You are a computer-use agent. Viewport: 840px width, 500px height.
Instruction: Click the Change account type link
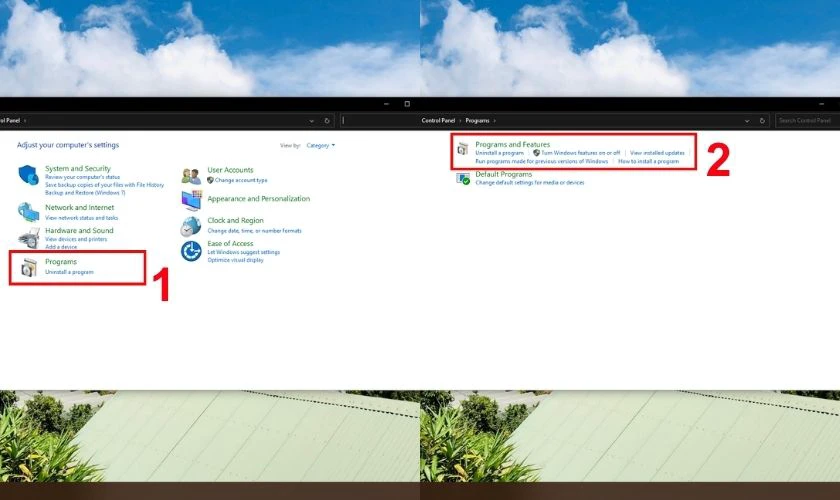[241, 180]
